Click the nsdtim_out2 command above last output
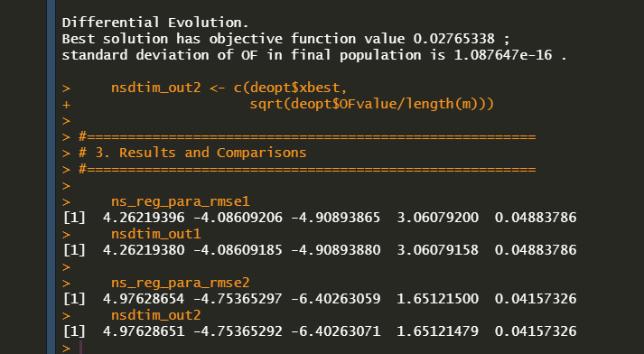This screenshot has height=354, width=644. [155, 315]
